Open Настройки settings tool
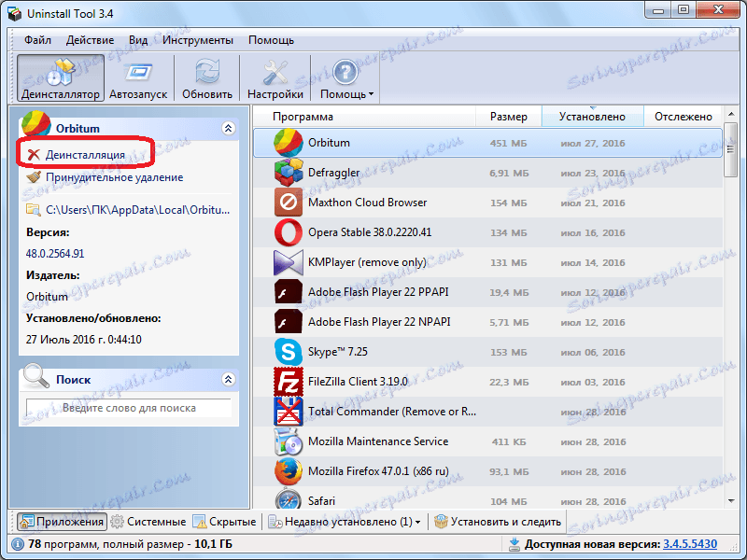 [x=275, y=78]
